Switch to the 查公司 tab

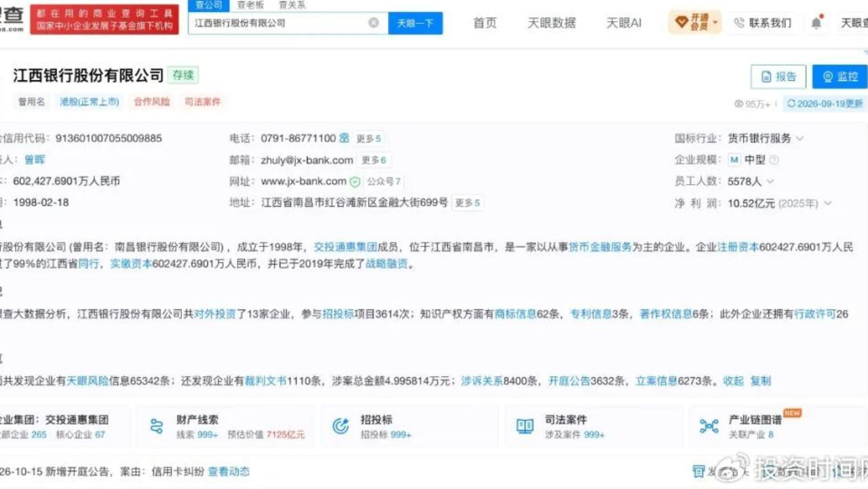tap(209, 5)
